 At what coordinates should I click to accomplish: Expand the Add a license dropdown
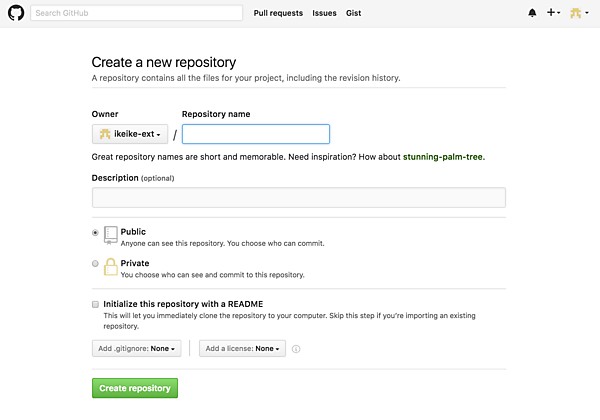click(242, 349)
